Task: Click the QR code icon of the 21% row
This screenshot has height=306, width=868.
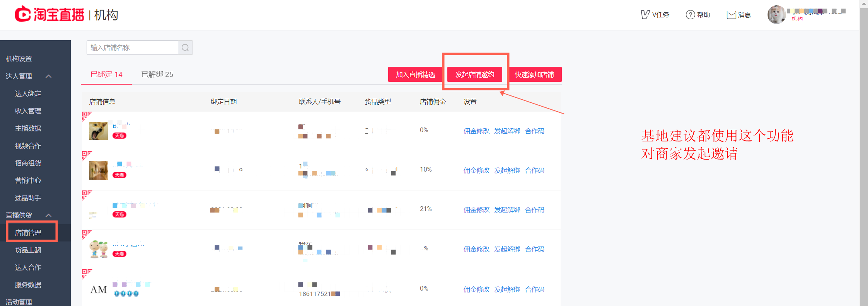Action: 87,195
